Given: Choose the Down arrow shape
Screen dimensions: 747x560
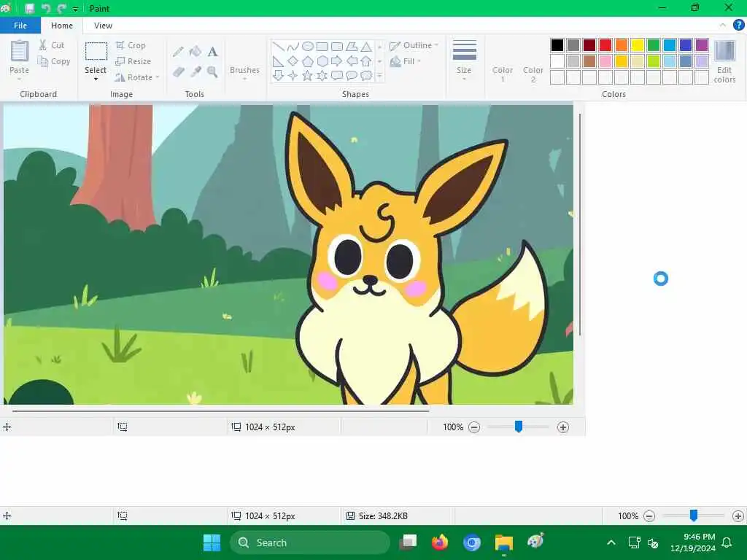Looking at the screenshot, I should [279, 76].
